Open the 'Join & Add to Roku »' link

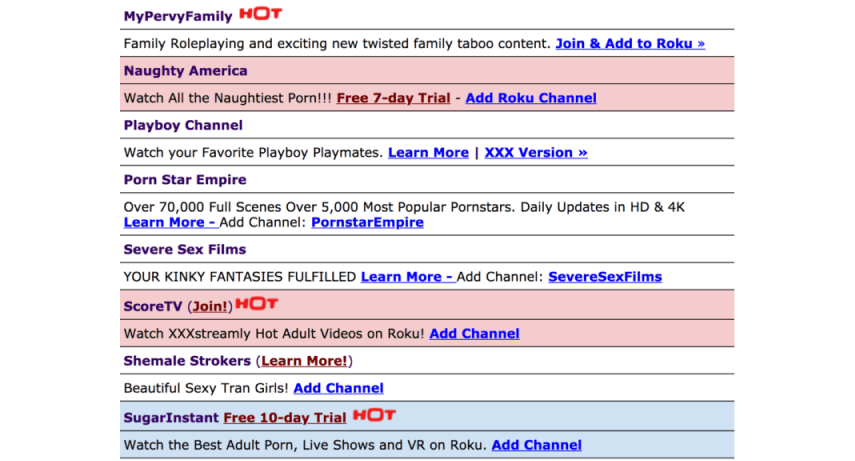pyautogui.click(x=630, y=44)
